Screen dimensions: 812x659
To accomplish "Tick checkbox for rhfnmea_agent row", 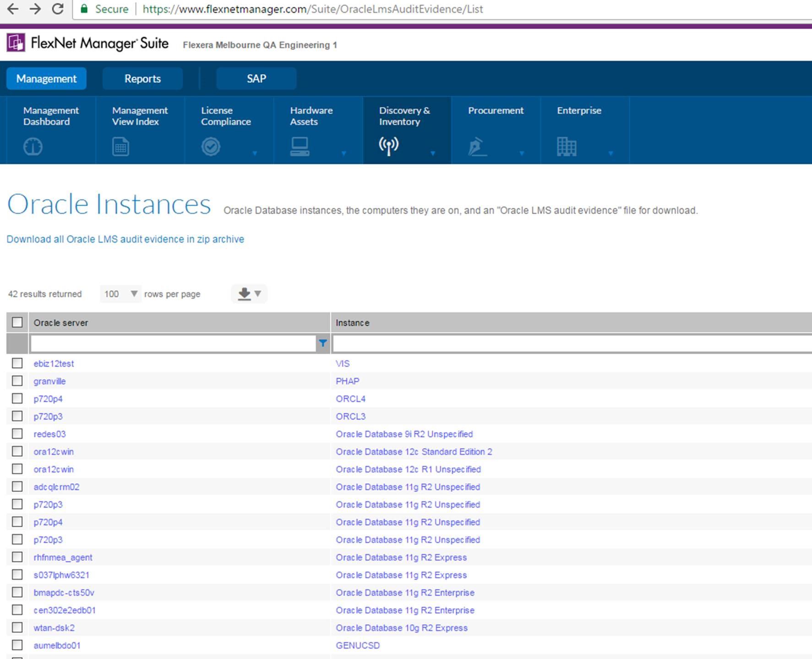I will [x=17, y=557].
